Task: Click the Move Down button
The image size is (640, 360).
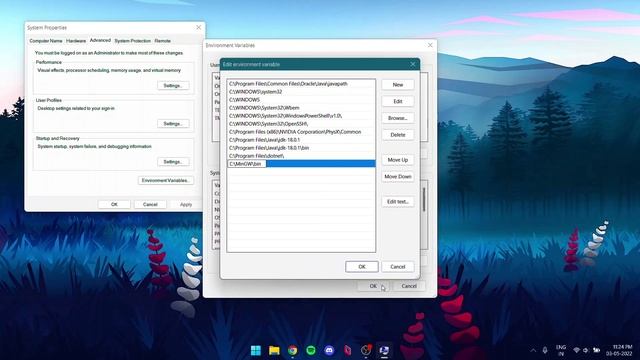Action: [x=398, y=176]
